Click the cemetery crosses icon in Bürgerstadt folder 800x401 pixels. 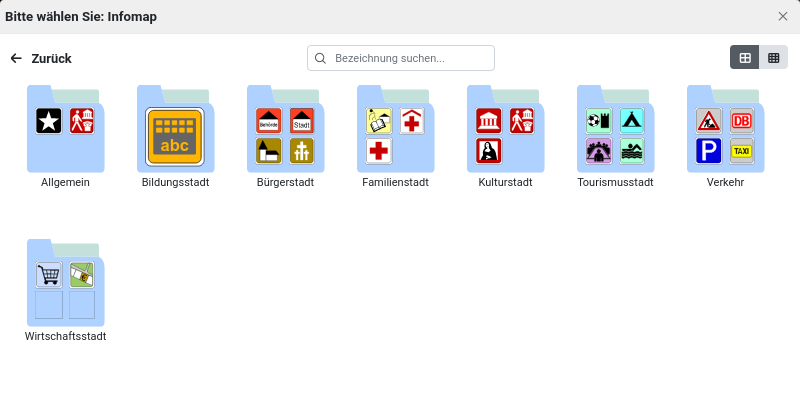pos(302,151)
